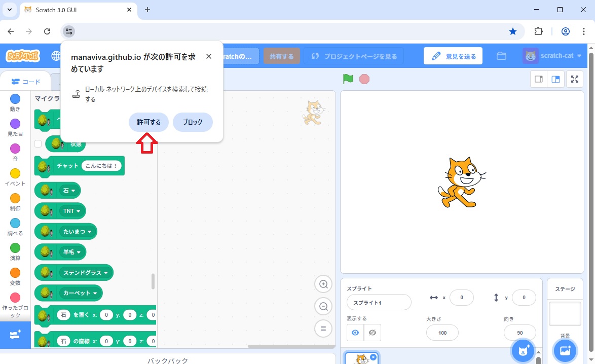Zoom in on the code workspace
The width and height of the screenshot is (595, 364).
click(x=323, y=284)
